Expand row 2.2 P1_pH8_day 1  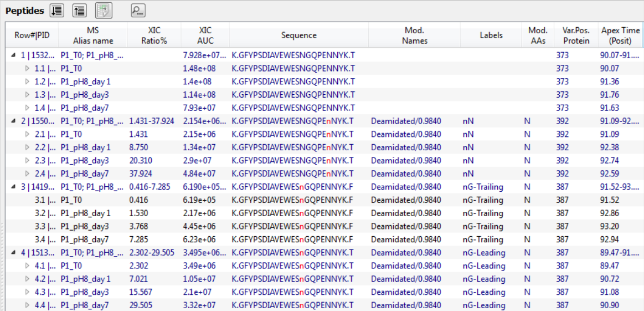28,147
